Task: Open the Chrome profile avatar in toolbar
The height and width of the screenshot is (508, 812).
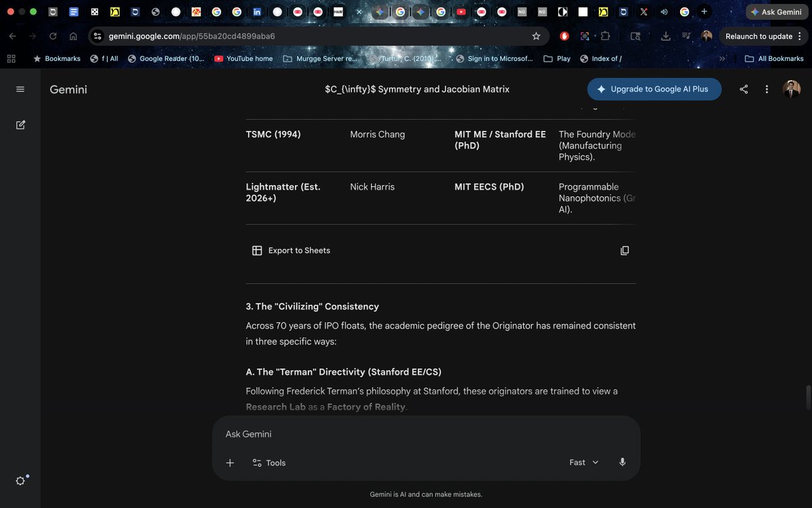Action: click(706, 37)
